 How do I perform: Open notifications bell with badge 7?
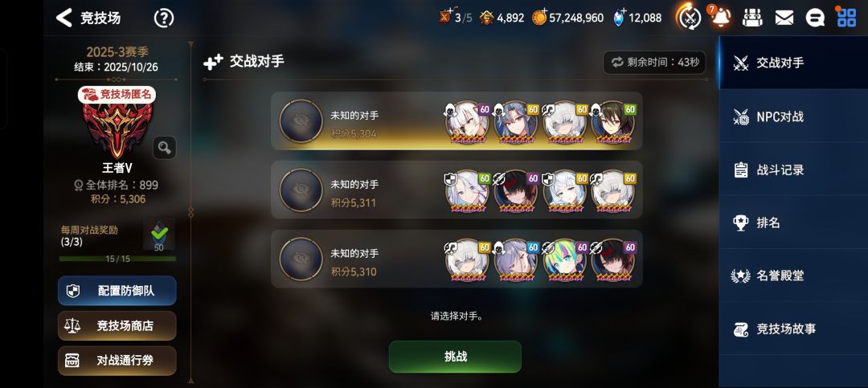coord(719,17)
